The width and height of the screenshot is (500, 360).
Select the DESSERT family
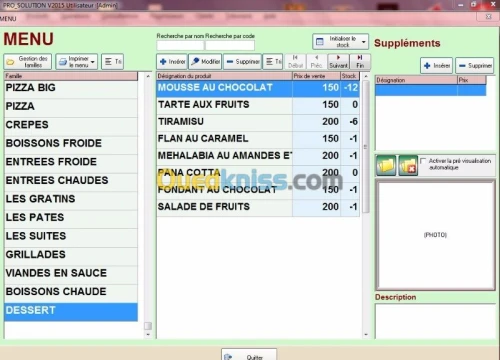[x=71, y=312]
